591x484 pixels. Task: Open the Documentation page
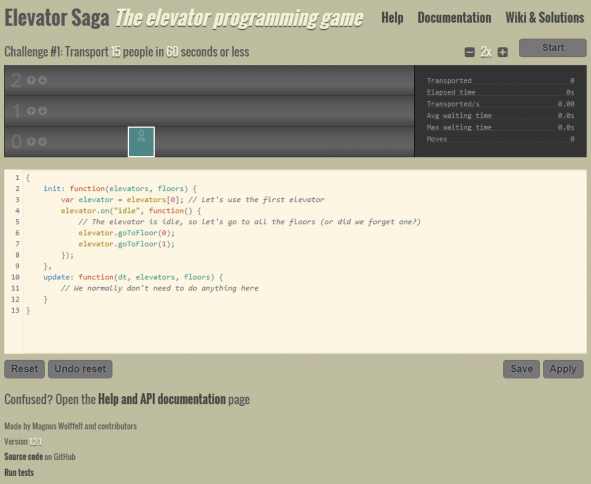click(x=454, y=17)
